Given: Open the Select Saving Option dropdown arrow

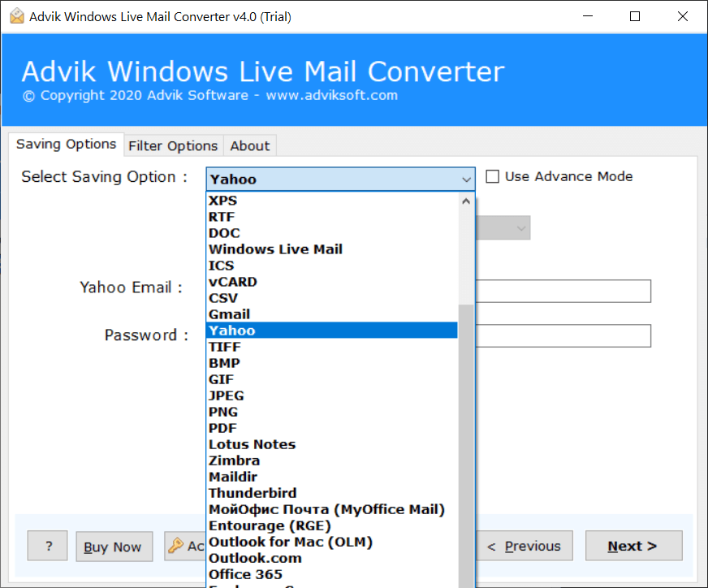Looking at the screenshot, I should click(466, 179).
